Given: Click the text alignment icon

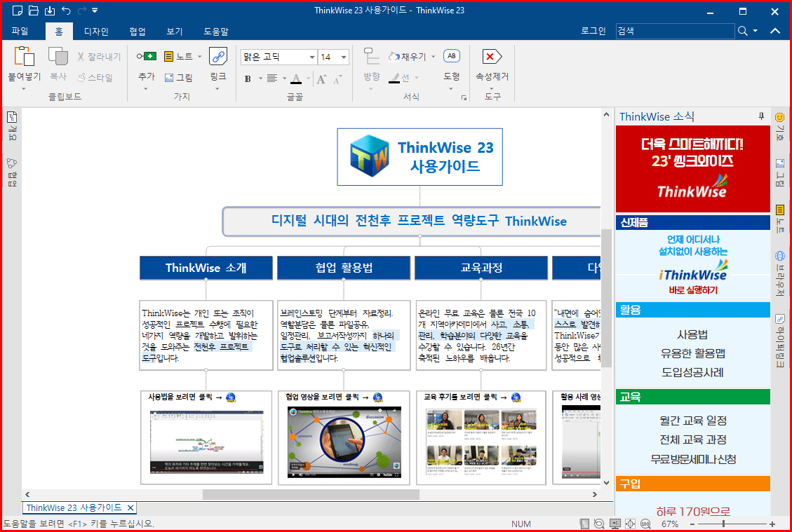Looking at the screenshot, I should point(272,79).
